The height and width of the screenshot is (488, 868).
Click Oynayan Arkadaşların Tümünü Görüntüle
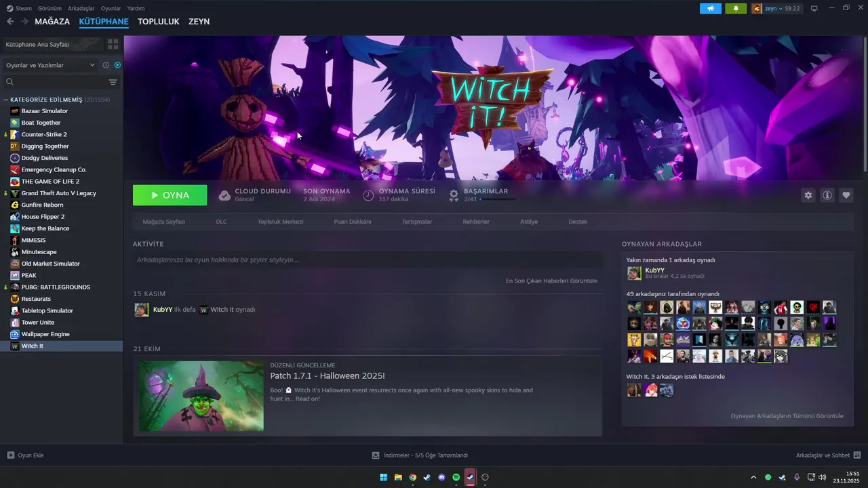(787, 416)
